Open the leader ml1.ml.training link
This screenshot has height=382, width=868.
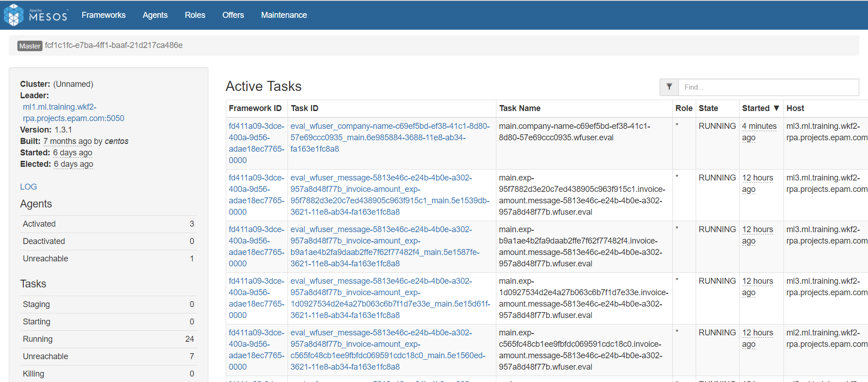(73, 112)
